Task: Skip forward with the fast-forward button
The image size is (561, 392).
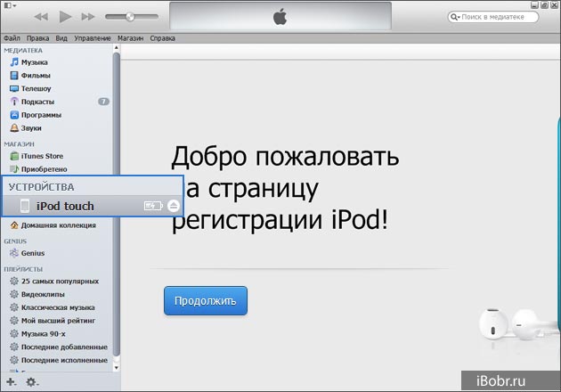Action: [88, 16]
